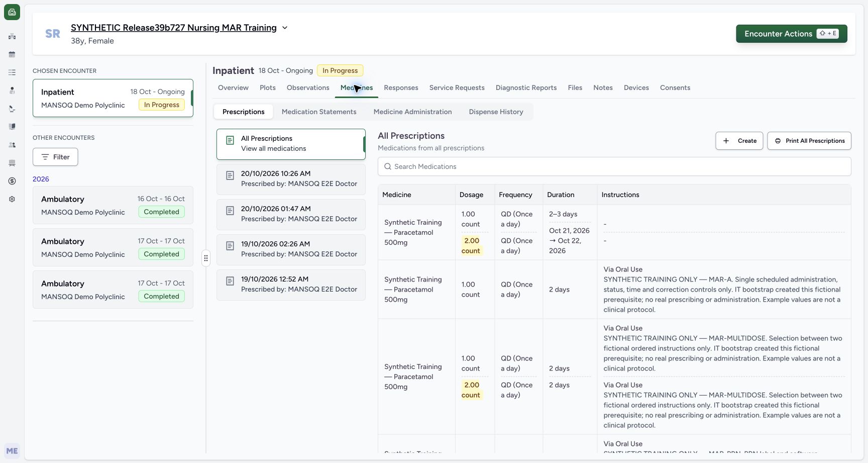Open the Service Requests tab
This screenshot has width=868, height=463.
click(x=457, y=87)
